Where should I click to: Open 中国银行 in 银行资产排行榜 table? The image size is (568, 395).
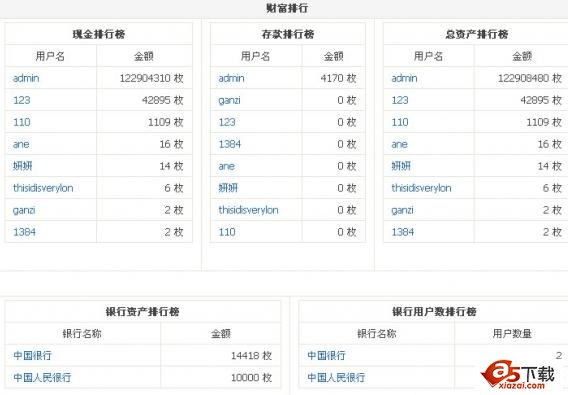pos(32,356)
